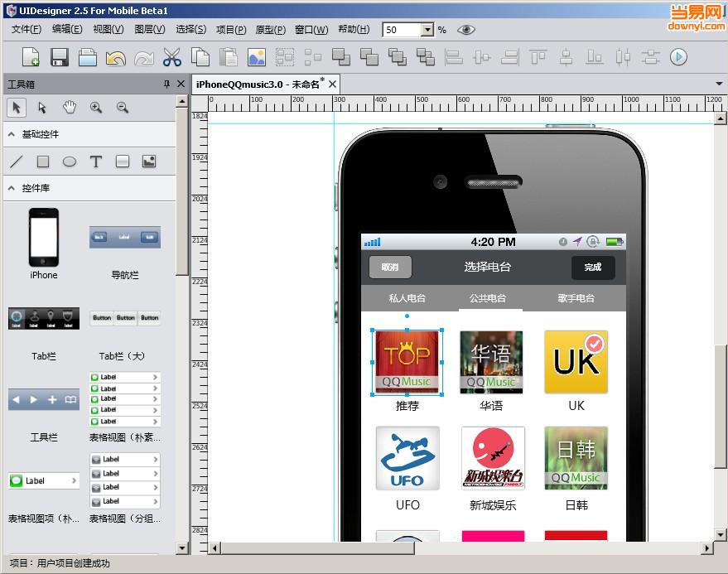Ungroup the selected objects
The width and height of the screenshot is (728, 574).
pyautogui.click(x=313, y=57)
